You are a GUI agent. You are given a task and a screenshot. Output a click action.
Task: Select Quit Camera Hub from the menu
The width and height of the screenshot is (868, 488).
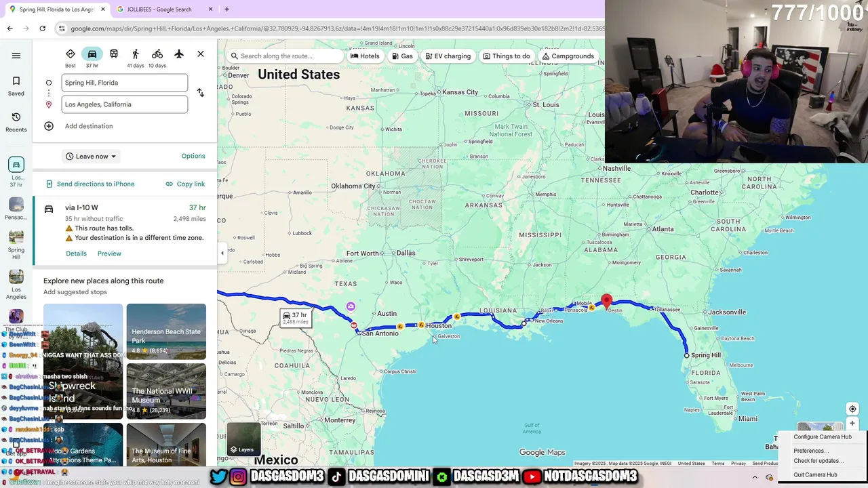tap(815, 475)
